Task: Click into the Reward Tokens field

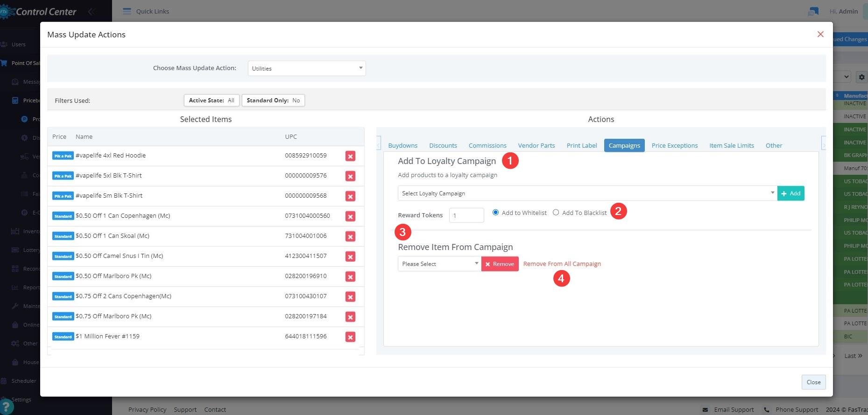Action: pos(466,215)
